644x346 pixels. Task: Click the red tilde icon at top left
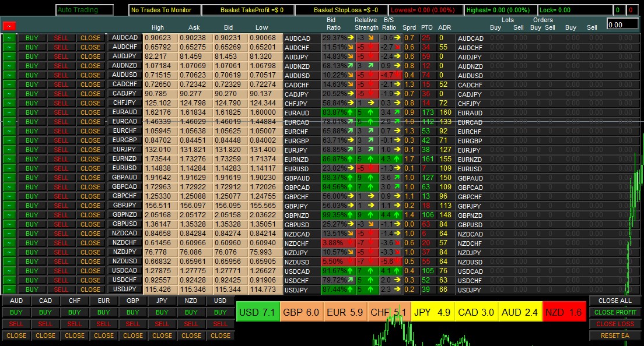point(9,26)
